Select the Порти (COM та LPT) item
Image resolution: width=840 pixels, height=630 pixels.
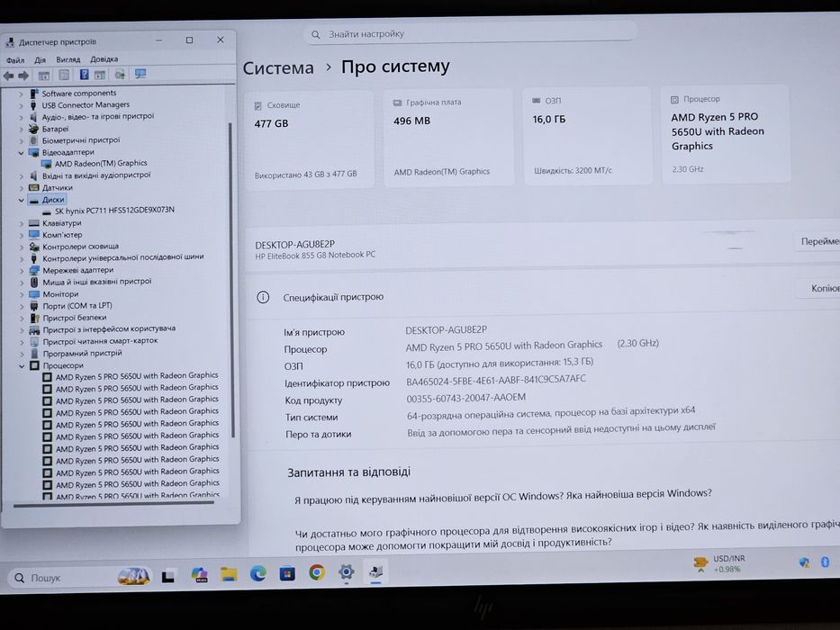tap(77, 306)
